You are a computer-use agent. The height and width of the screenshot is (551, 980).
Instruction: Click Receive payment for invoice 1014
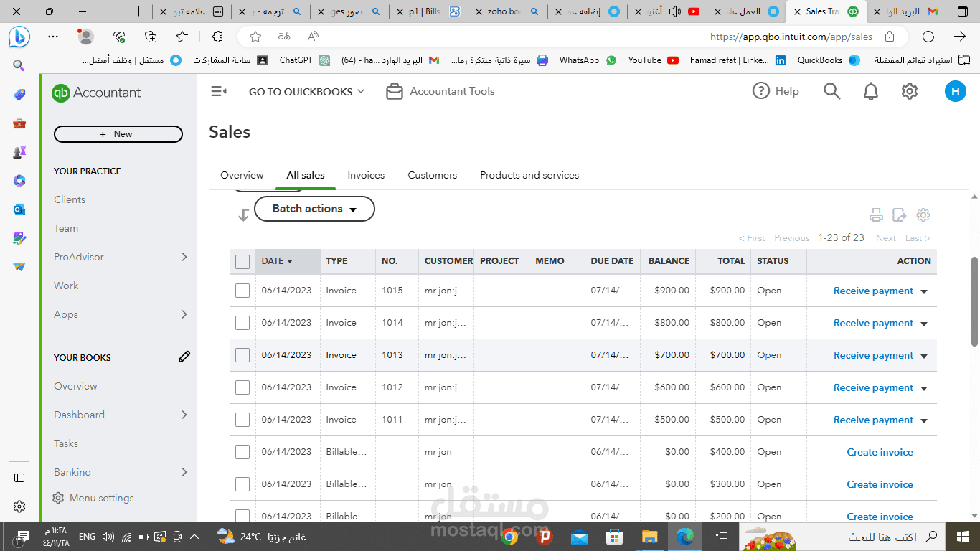pyautogui.click(x=873, y=323)
